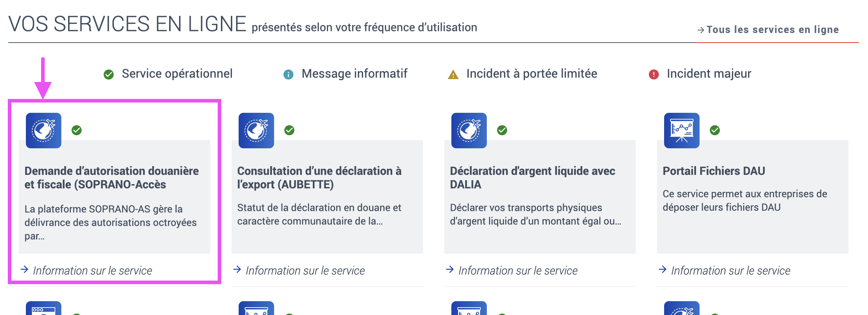Open Tous les services en ligne link
The height and width of the screenshot is (315, 868).
[772, 30]
